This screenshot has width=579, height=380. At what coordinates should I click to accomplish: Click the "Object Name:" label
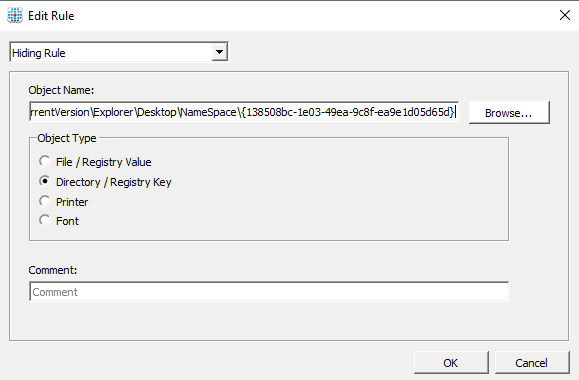point(61,90)
